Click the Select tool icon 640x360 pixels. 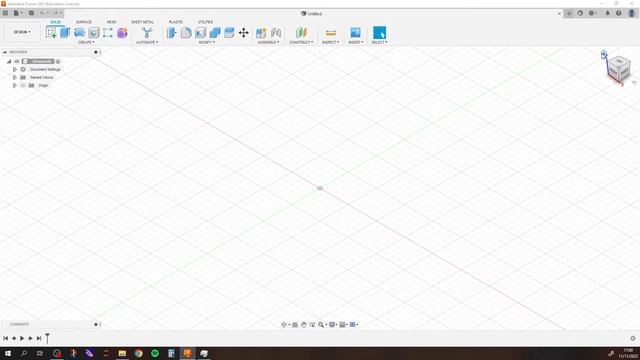379,33
